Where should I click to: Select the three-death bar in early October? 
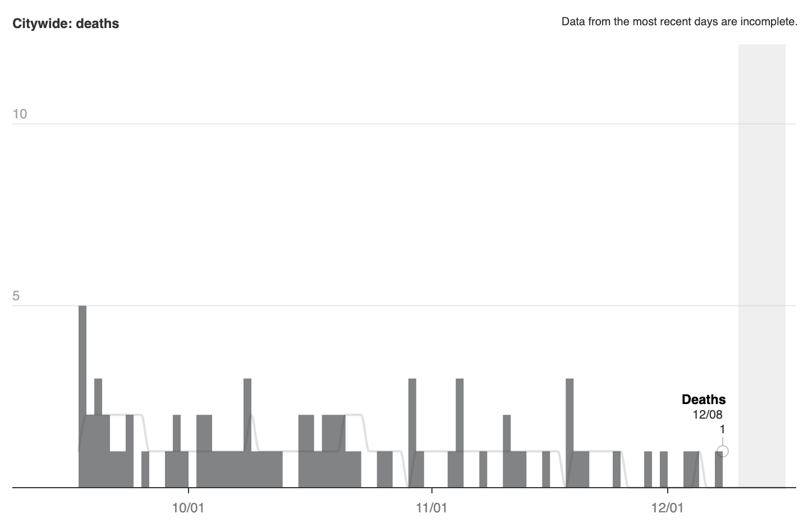click(247, 432)
